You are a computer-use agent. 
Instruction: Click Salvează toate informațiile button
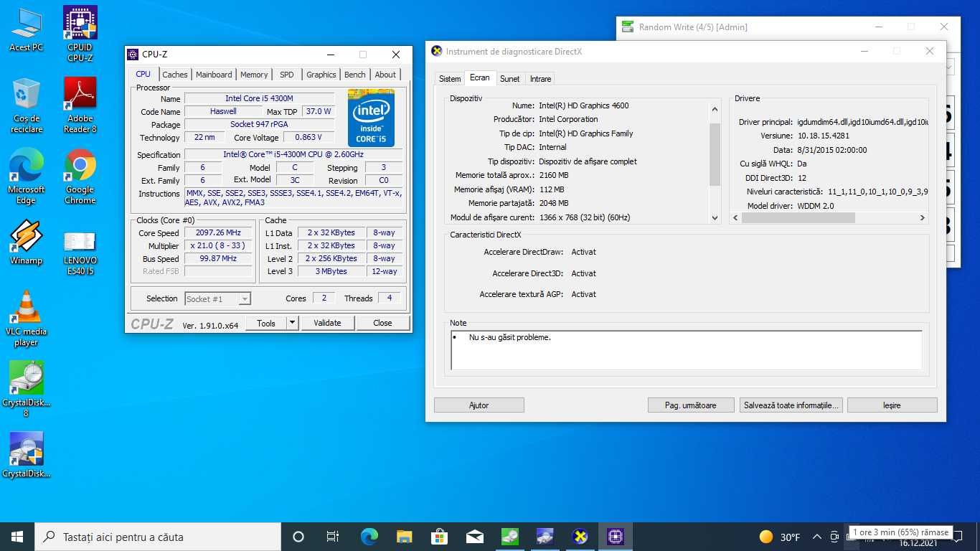[791, 405]
